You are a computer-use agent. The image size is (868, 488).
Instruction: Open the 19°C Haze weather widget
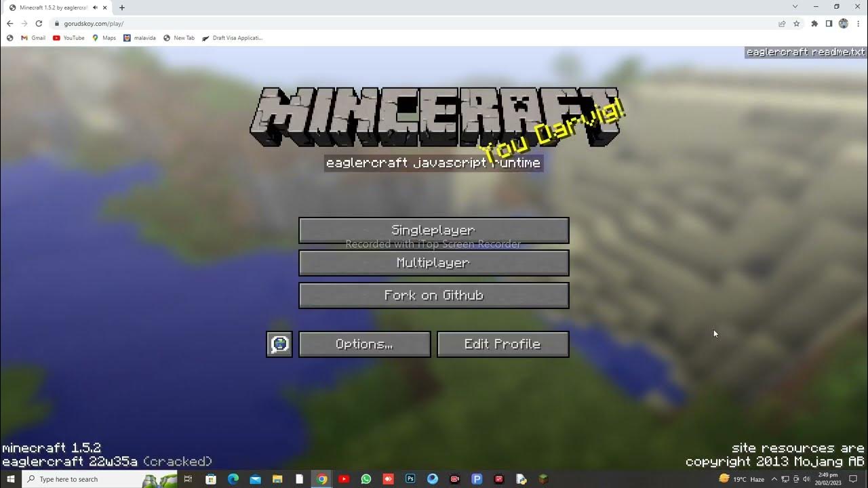coord(741,479)
